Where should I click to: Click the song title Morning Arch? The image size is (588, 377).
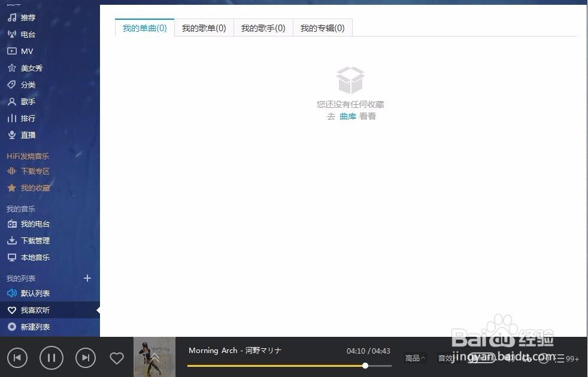(213, 351)
